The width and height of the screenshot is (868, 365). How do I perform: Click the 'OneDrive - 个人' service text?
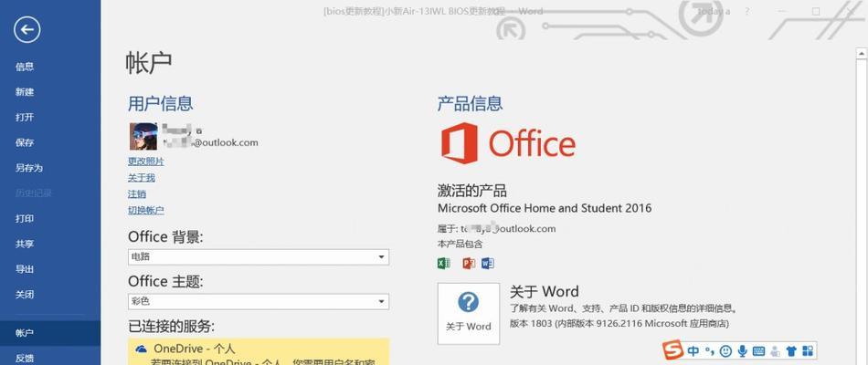coord(195,349)
